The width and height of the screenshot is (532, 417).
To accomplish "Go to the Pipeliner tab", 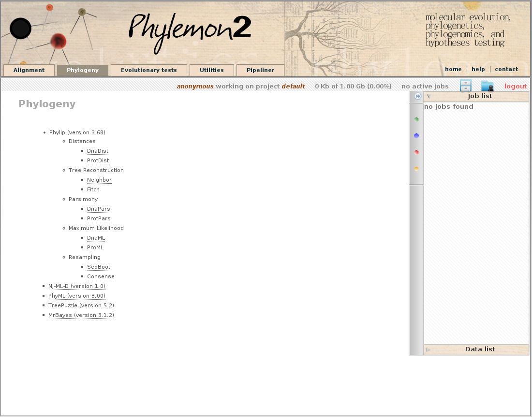I will click(x=260, y=70).
